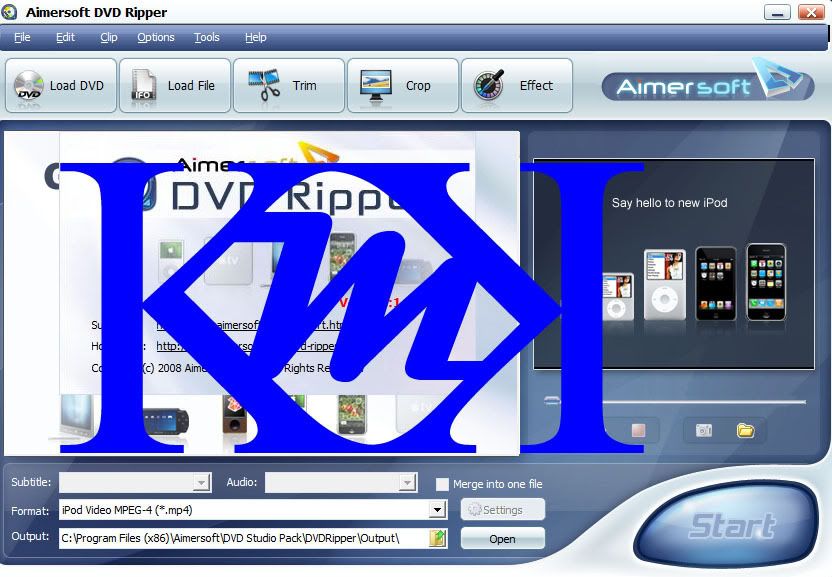The image size is (832, 577).
Task: Open the Help menu
Action: click(255, 37)
